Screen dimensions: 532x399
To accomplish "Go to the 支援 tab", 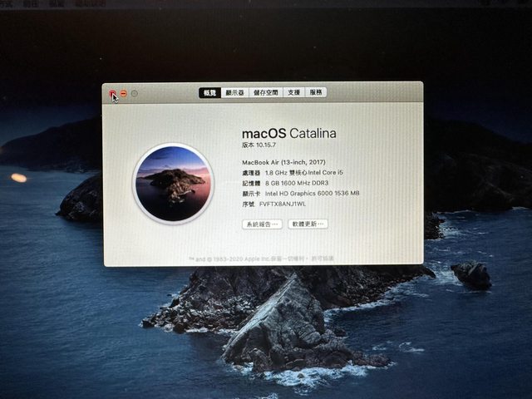I will click(x=294, y=93).
